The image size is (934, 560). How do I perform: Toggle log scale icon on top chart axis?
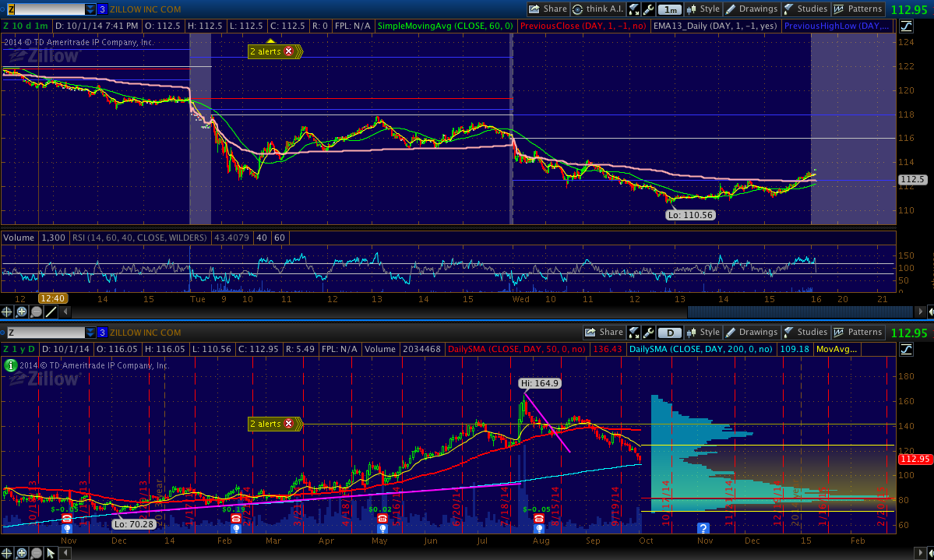pyautogui.click(x=906, y=26)
